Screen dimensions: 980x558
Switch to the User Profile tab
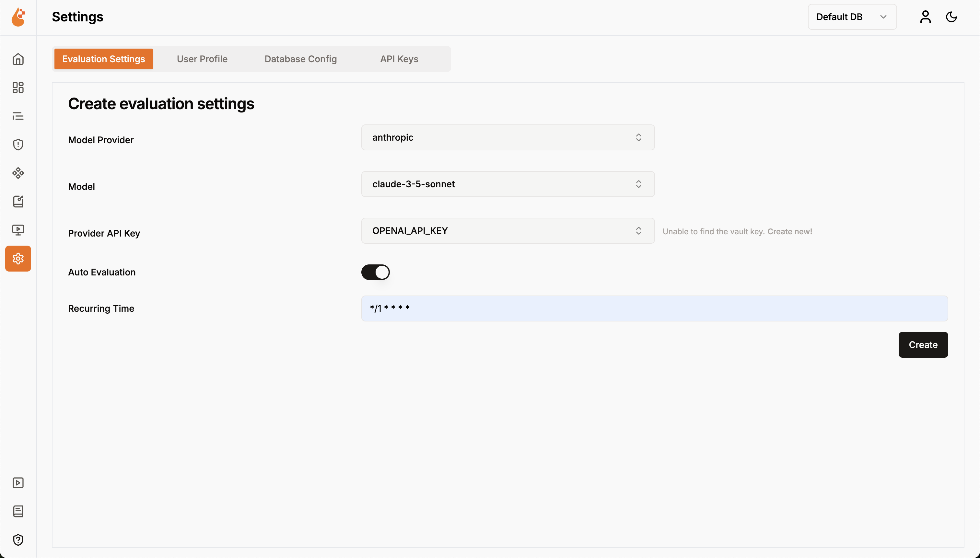tap(202, 59)
